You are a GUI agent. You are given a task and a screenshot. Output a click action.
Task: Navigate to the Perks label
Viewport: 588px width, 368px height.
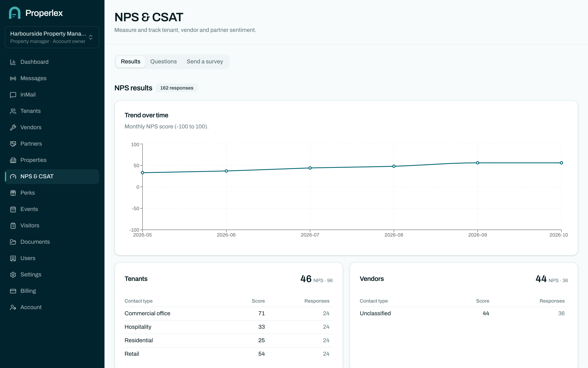click(27, 193)
